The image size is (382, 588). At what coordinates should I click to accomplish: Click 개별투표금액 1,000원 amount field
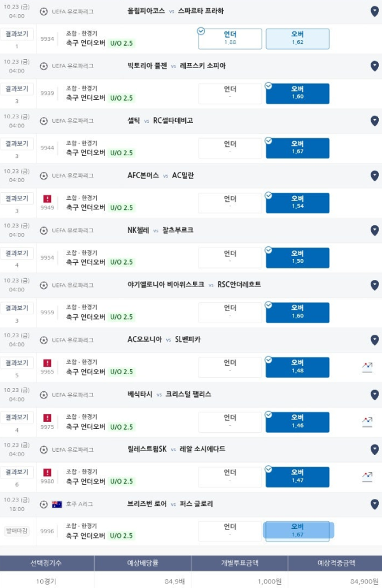coord(239,580)
